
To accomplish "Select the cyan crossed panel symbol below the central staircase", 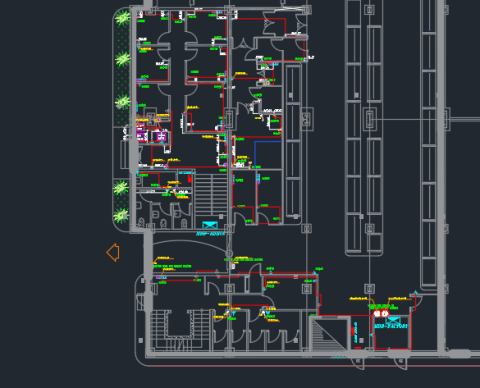I will point(210,225).
